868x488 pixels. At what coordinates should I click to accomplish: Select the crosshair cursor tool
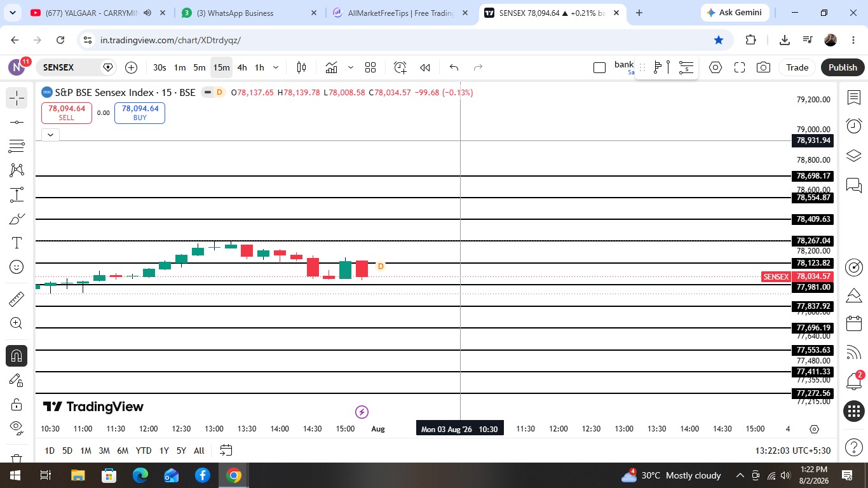[x=17, y=98]
